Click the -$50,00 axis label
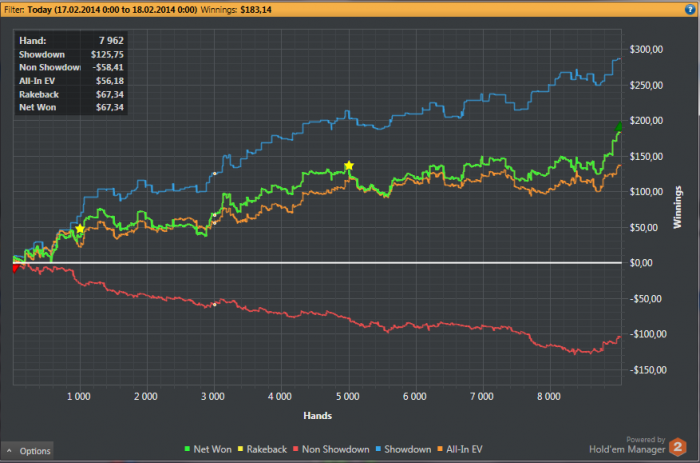The height and width of the screenshot is (463, 700). [645, 299]
